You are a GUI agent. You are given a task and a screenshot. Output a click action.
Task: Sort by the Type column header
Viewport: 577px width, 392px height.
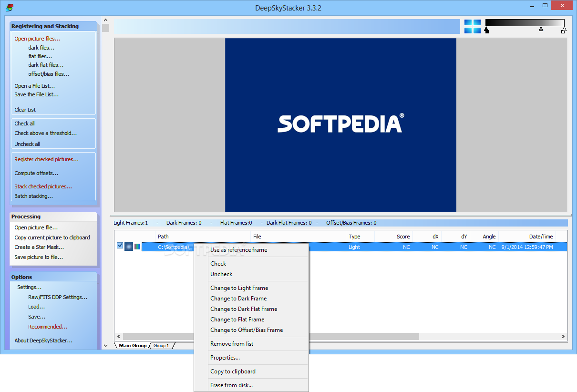click(x=361, y=237)
